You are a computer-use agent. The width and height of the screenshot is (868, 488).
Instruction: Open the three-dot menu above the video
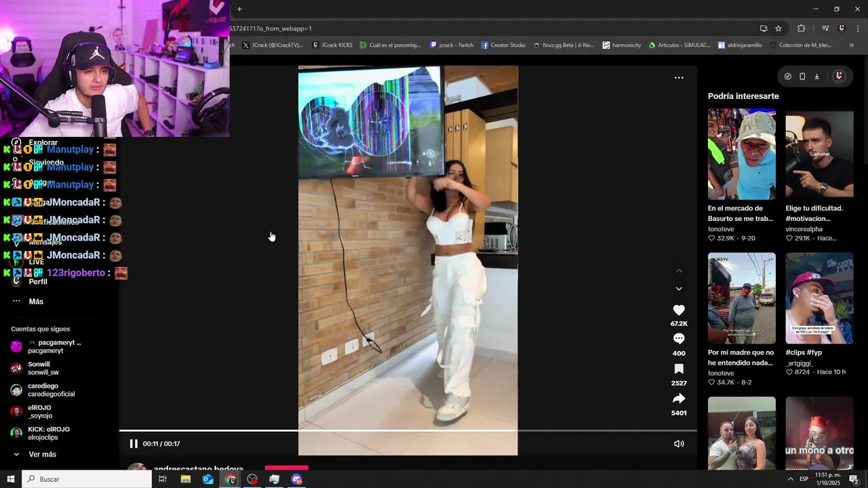pyautogui.click(x=679, y=78)
